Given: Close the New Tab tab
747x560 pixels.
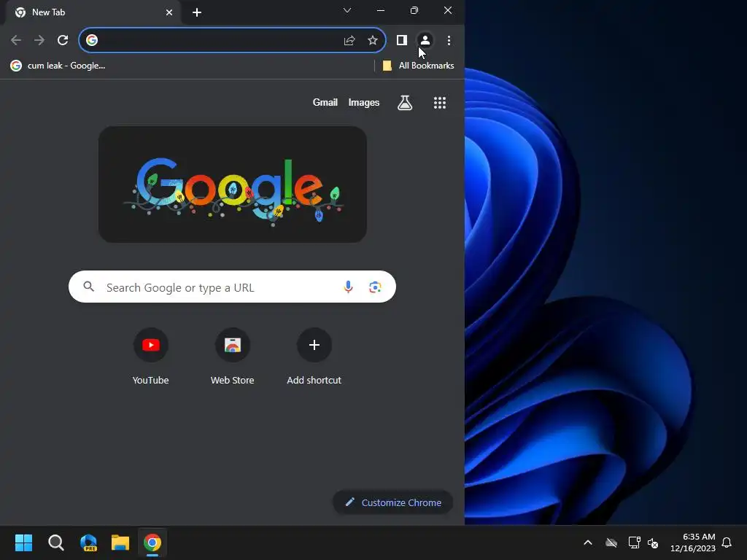Looking at the screenshot, I should [x=169, y=12].
